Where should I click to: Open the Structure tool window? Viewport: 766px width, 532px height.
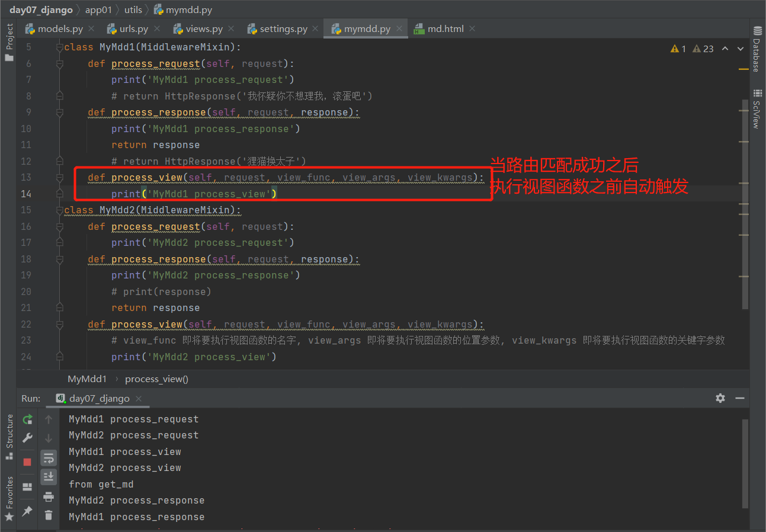click(x=9, y=437)
